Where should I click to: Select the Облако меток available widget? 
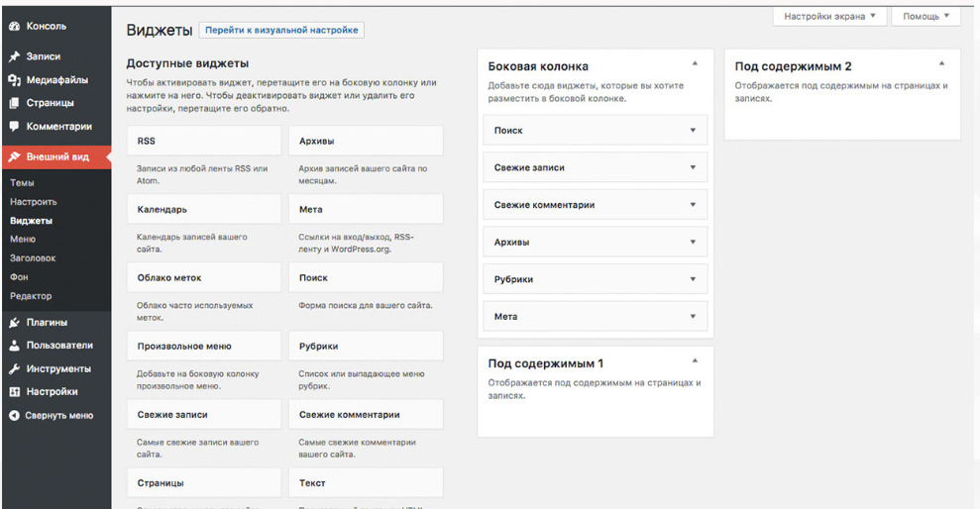click(204, 278)
